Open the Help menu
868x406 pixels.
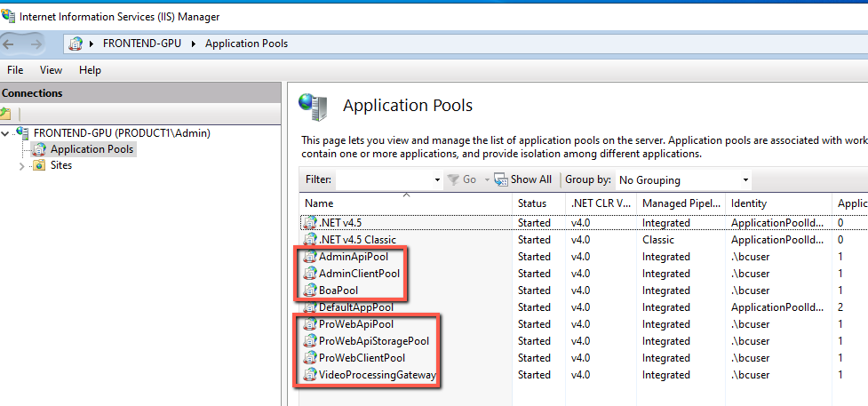pyautogui.click(x=90, y=70)
